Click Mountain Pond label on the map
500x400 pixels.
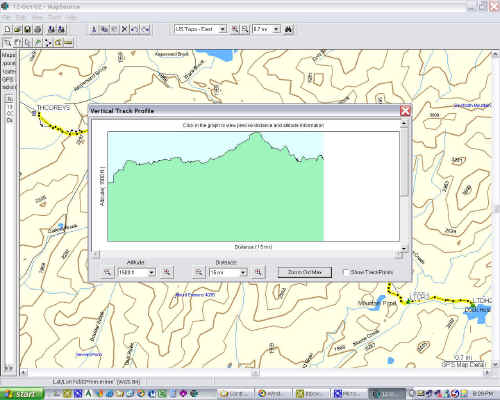377,303
